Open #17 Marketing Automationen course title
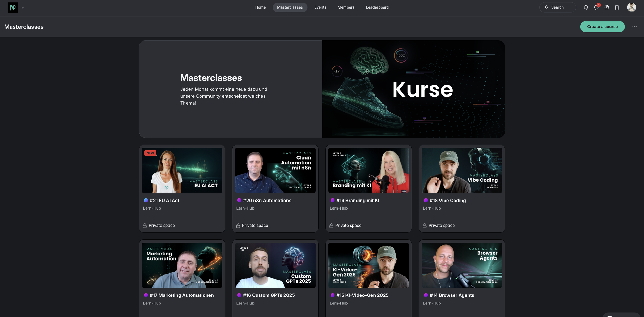Screen dimensions: 644x317 click(x=182, y=295)
